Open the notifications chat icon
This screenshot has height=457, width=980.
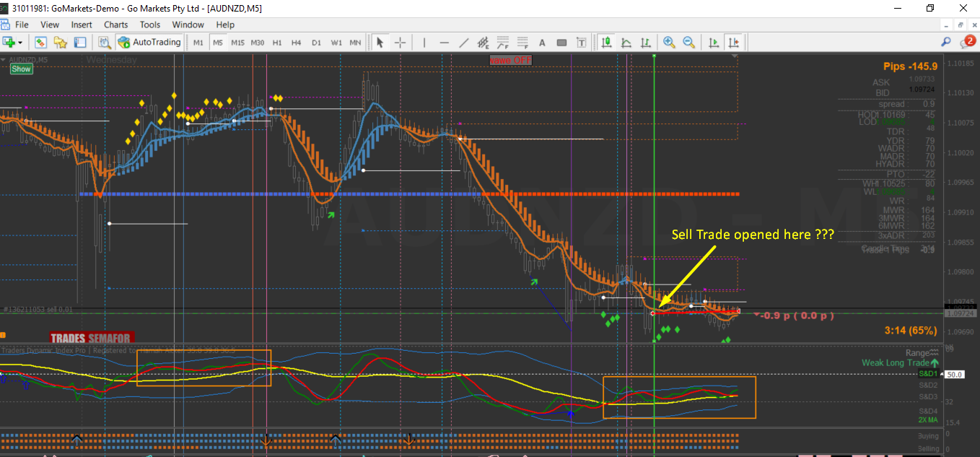(x=966, y=43)
